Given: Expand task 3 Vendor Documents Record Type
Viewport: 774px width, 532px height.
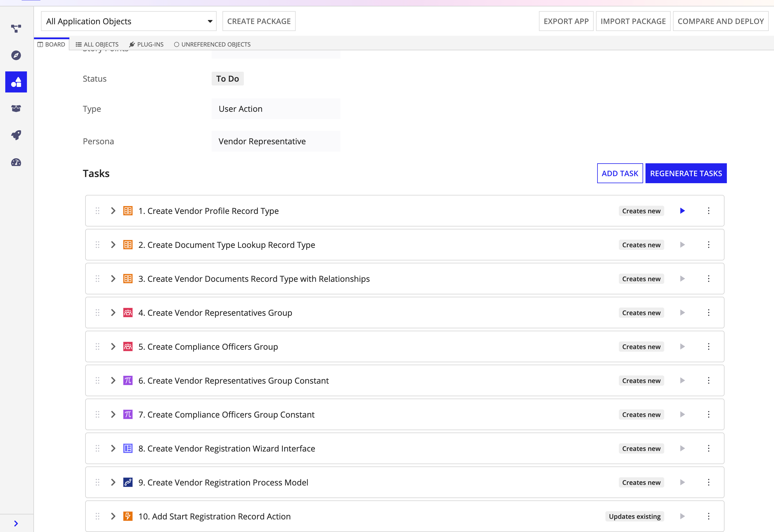Looking at the screenshot, I should click(x=113, y=279).
